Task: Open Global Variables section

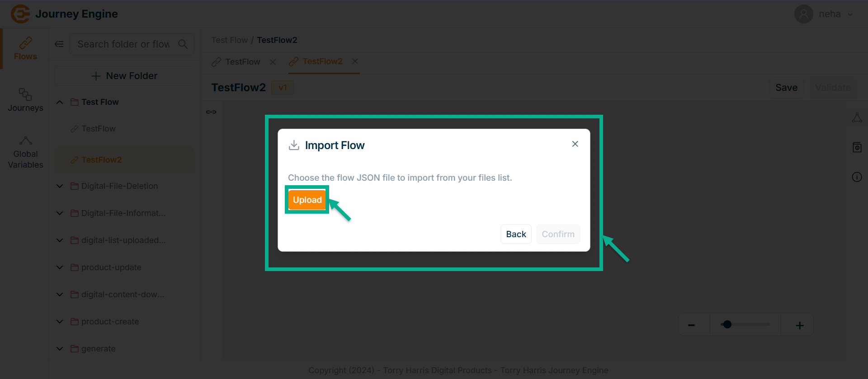Action: (x=25, y=153)
